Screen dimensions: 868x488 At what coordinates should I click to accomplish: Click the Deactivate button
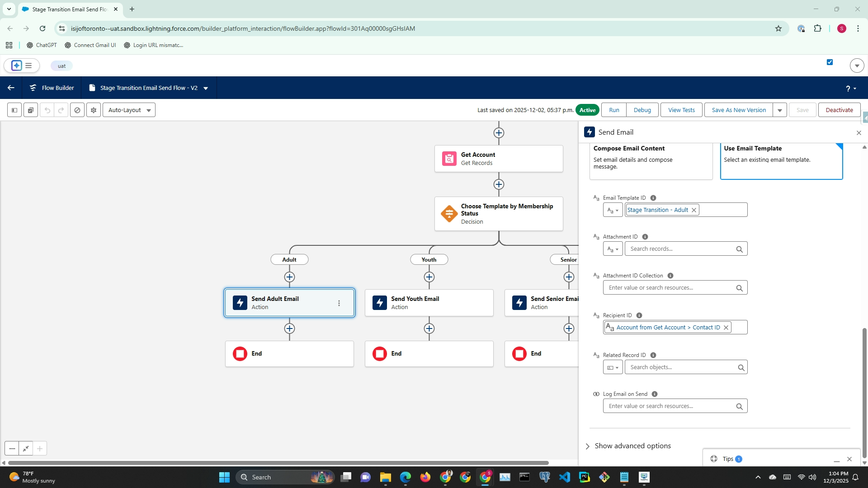[x=839, y=110]
